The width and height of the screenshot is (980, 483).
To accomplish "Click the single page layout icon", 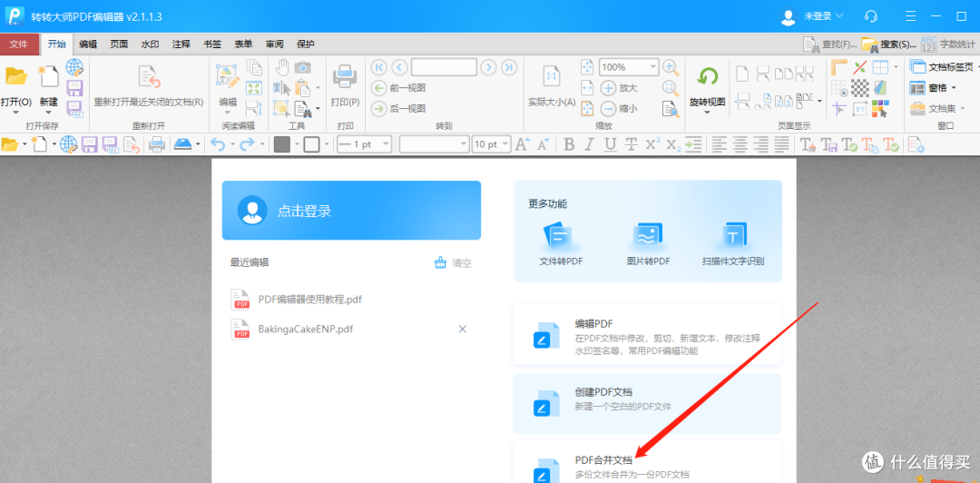I will click(742, 74).
